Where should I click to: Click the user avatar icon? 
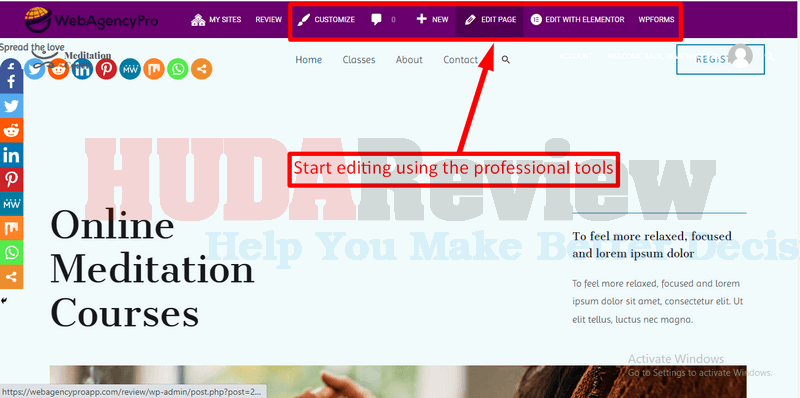[x=740, y=56]
